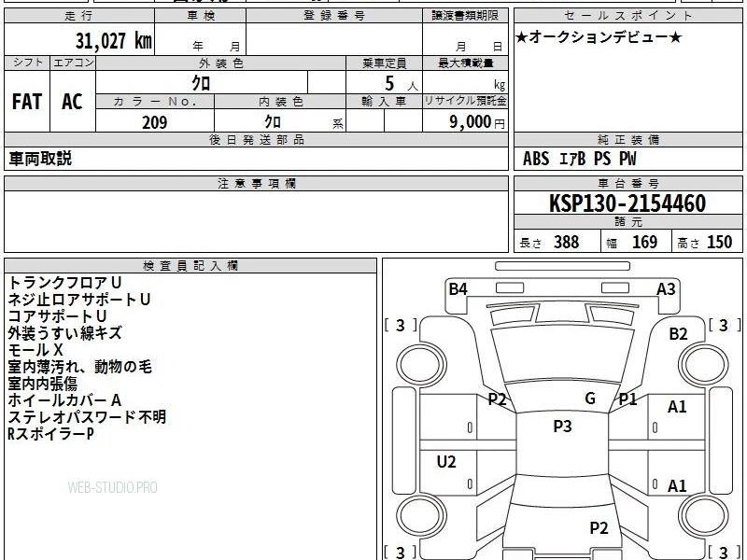
Task: Select the length value 388
Action: click(567, 242)
